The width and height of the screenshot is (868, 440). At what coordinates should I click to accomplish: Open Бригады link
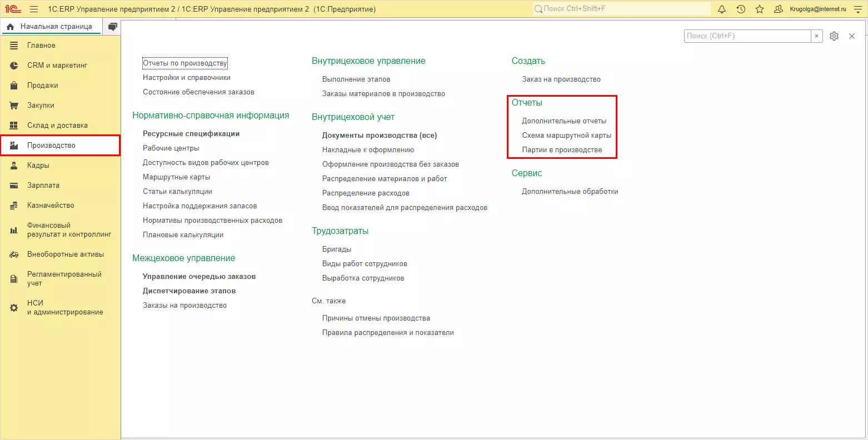point(337,249)
